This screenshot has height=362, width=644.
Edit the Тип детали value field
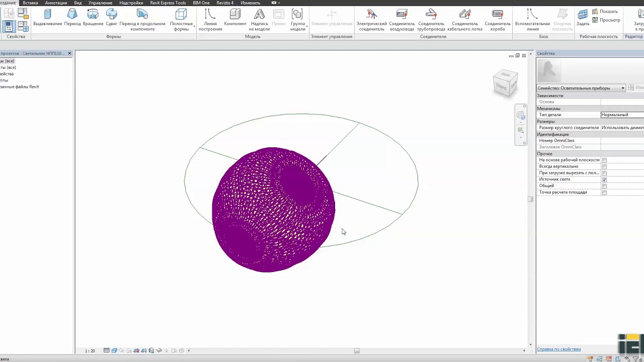622,115
